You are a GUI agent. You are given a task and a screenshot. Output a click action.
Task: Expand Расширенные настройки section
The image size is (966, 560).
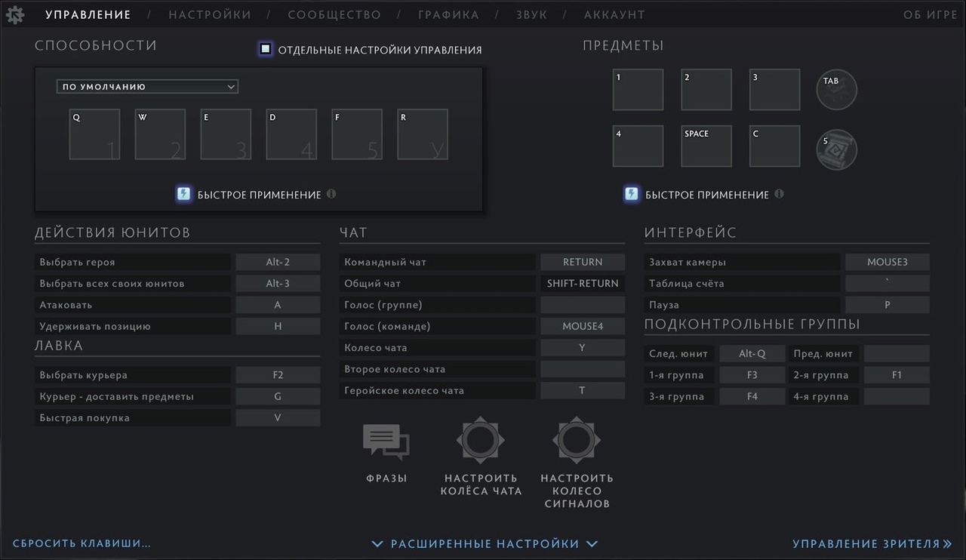[x=485, y=543]
